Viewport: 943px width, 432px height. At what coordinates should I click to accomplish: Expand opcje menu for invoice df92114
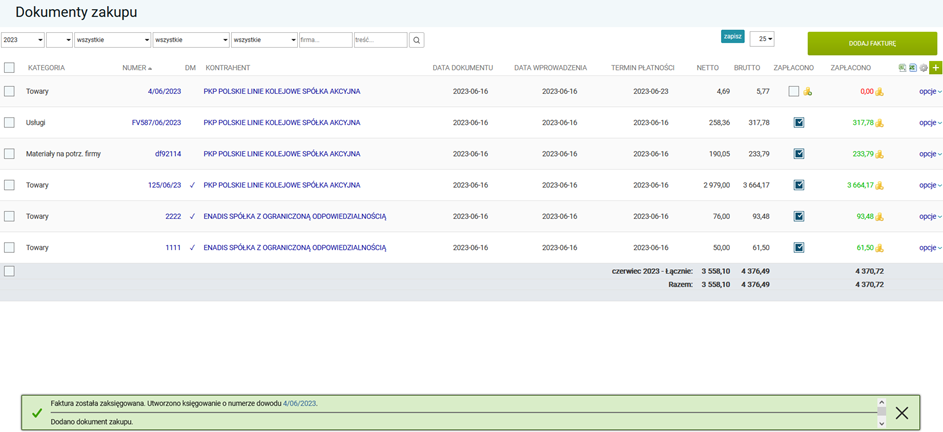(x=930, y=154)
